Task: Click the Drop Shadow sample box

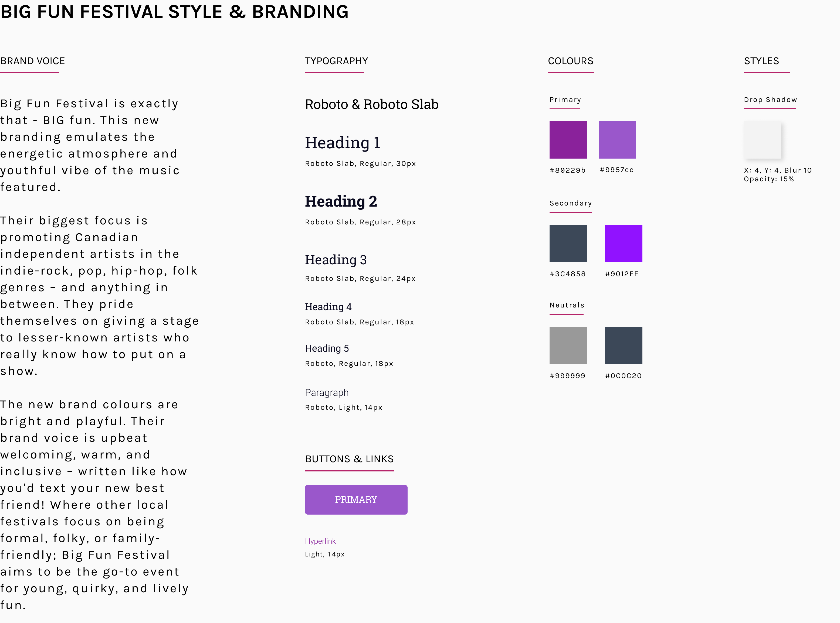Action: pyautogui.click(x=762, y=140)
